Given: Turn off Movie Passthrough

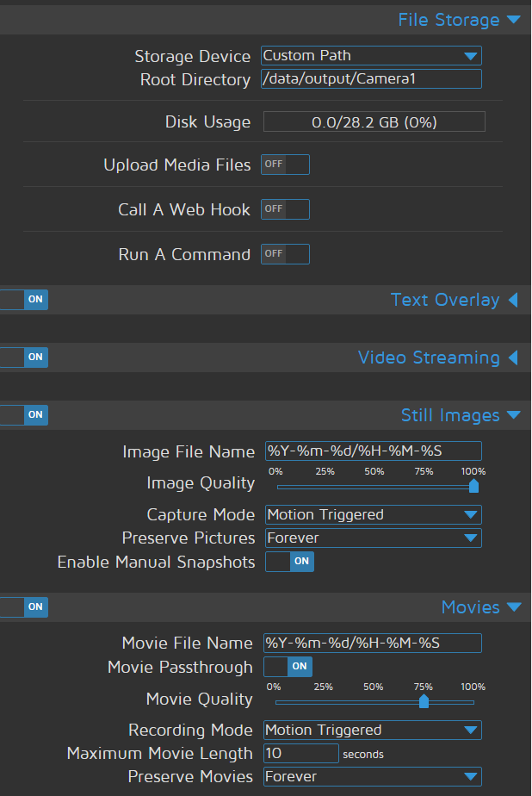Looking at the screenshot, I should click(x=288, y=667).
